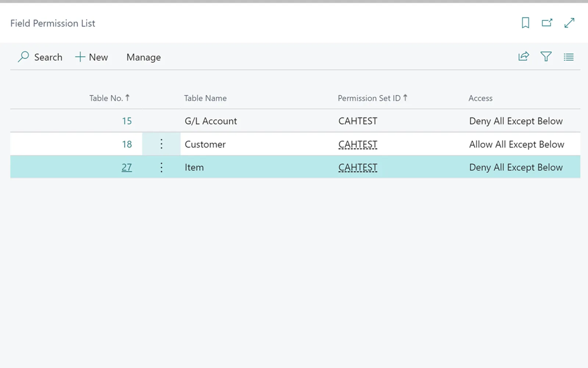Bookmark this Field Permission List page
588x368 pixels.
(526, 23)
